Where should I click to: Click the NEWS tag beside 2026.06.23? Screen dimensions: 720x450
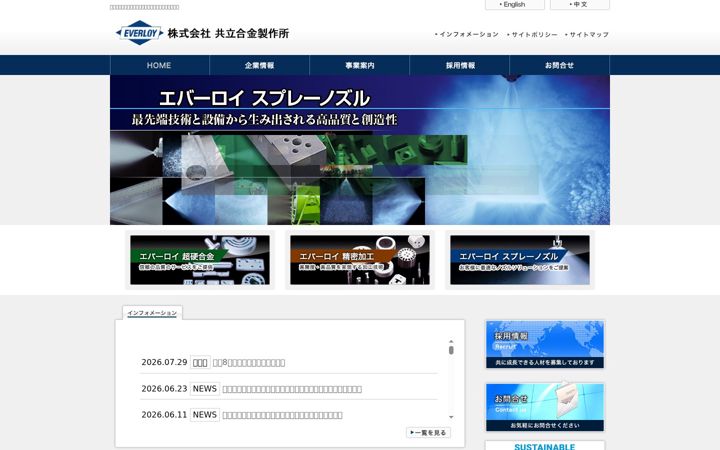point(205,389)
